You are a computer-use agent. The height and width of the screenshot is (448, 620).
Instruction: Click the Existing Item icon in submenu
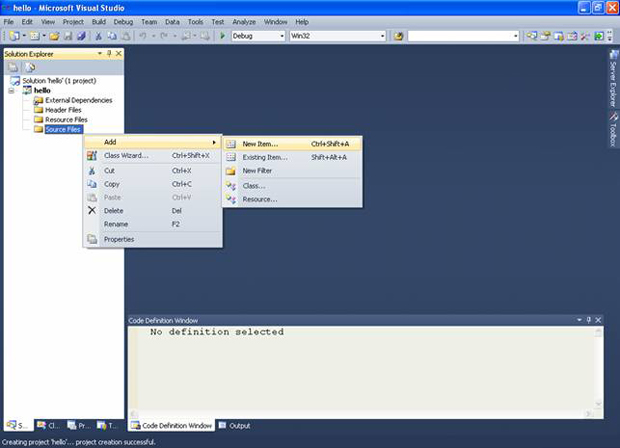coord(231,157)
